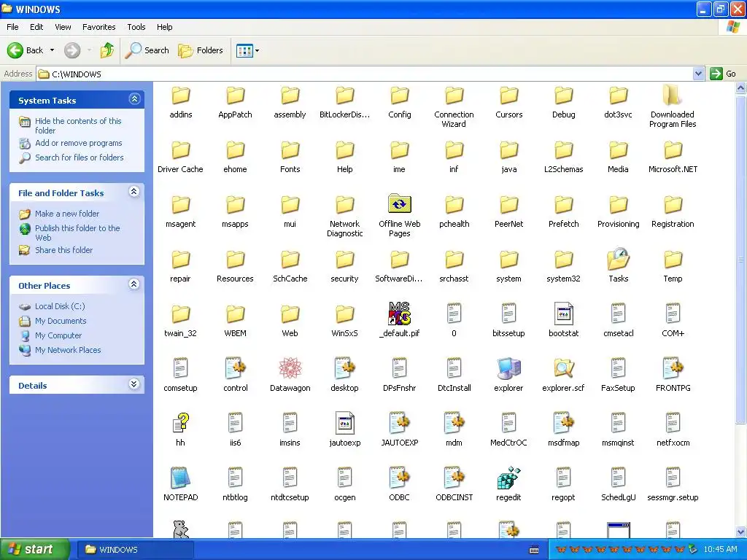This screenshot has height=560, width=747.
Task: Select the FRONTPG file icon
Action: tap(673, 368)
